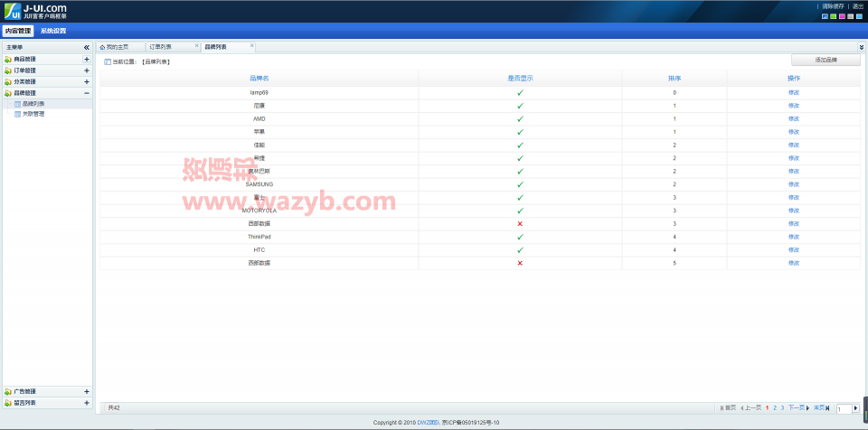Go to page 3
The image size is (868, 430).
click(782, 408)
